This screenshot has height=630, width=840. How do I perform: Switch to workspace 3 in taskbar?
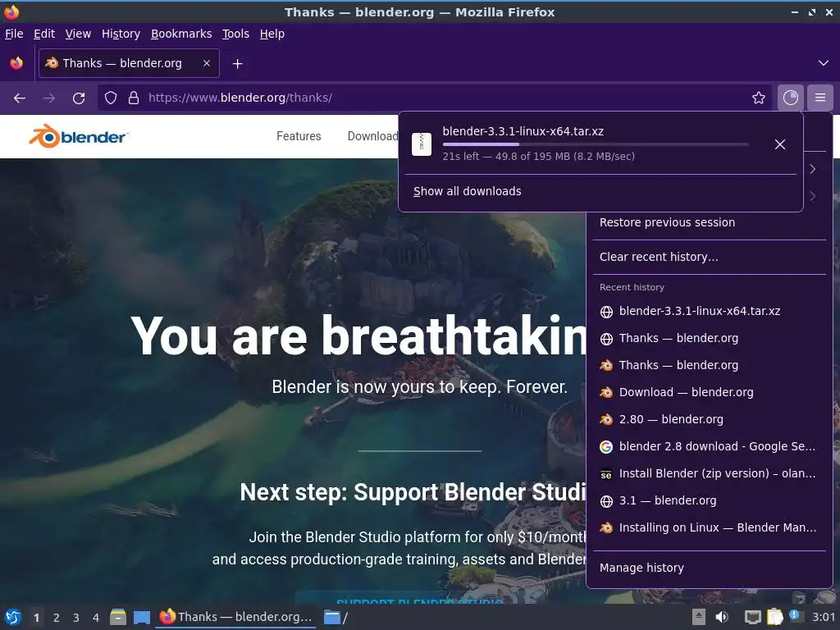pos(76,618)
